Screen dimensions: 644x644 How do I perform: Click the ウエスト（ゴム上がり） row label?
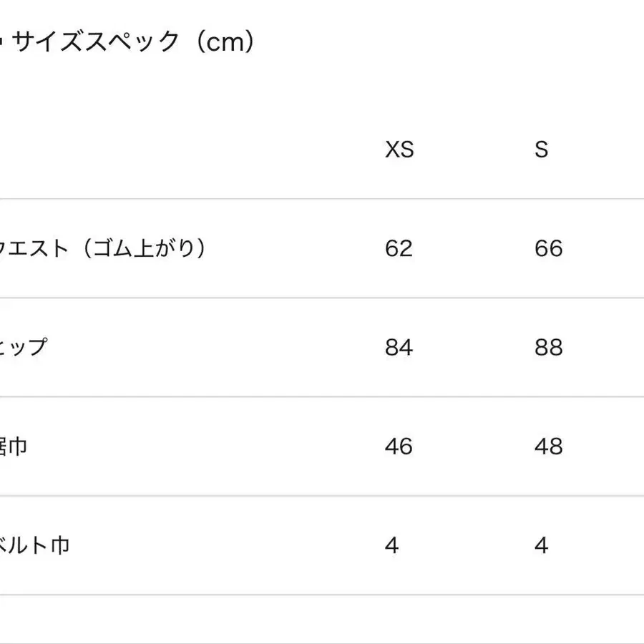pyautogui.click(x=102, y=249)
